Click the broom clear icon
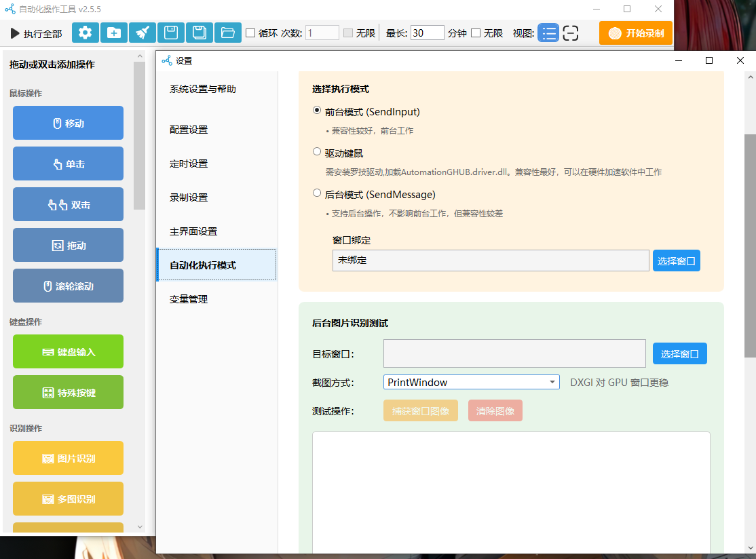This screenshot has width=756, height=559. [x=143, y=33]
